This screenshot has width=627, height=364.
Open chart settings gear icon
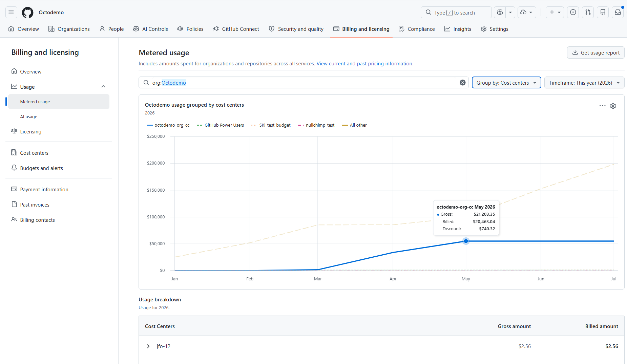click(613, 106)
